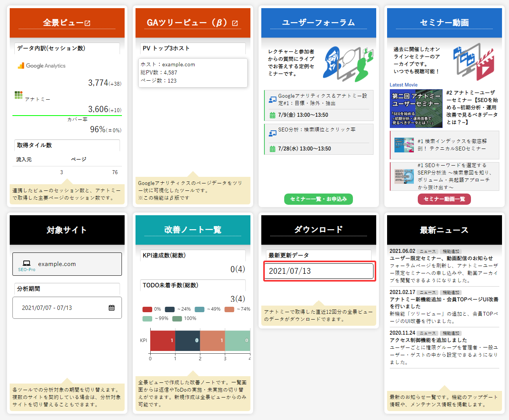Open #2 アナトミーユーザーセミナー title text
The image size is (509, 420).
pos(472,107)
